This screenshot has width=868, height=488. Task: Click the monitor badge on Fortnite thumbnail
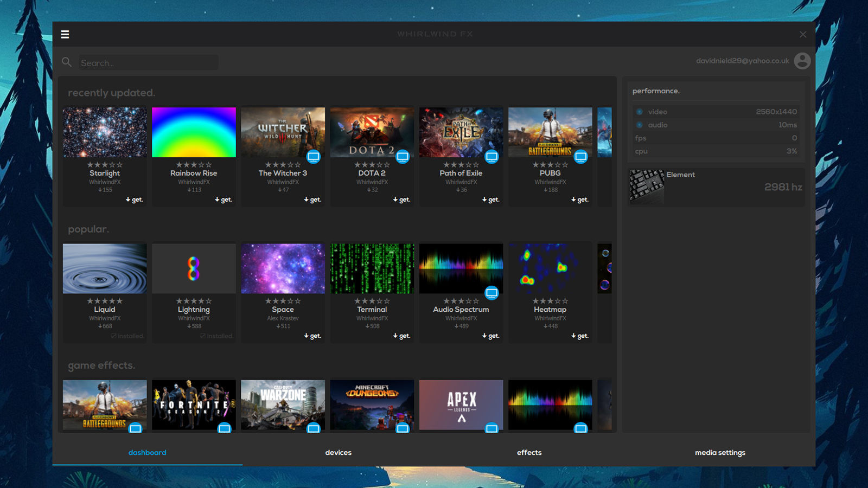coord(225,428)
